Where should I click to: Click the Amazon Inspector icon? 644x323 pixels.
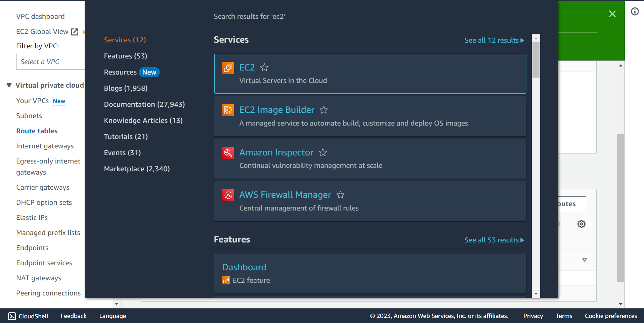(x=228, y=153)
